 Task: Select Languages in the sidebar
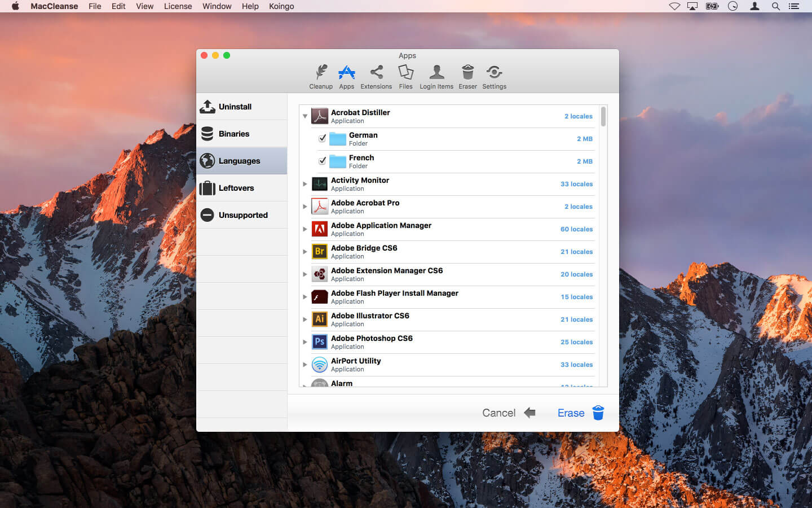[242, 161]
